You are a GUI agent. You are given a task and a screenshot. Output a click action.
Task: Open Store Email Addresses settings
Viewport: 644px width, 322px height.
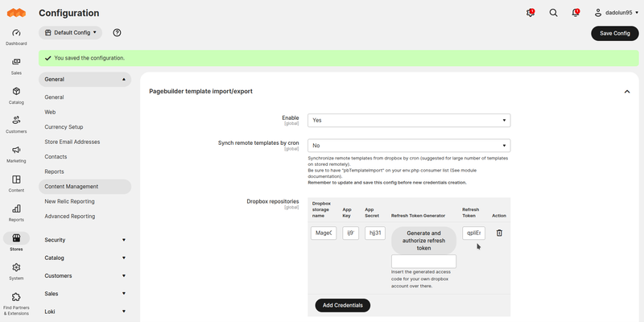click(x=72, y=142)
